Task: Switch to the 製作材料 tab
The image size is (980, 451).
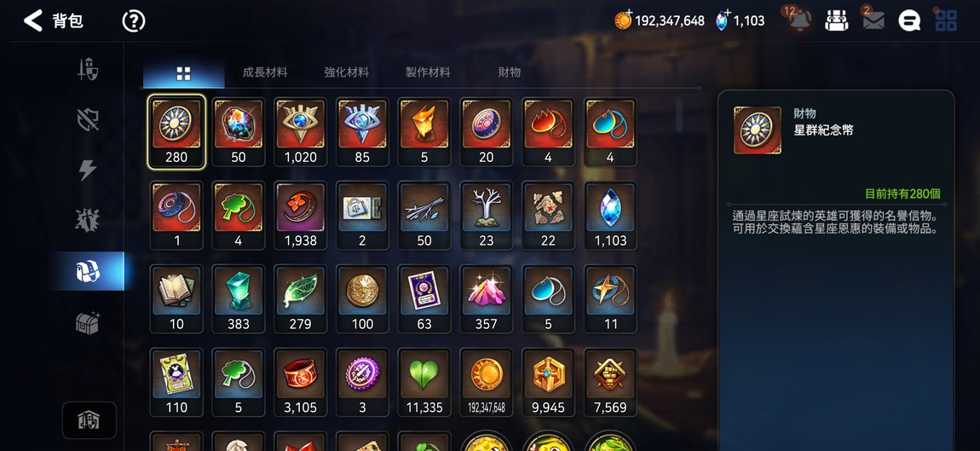Action: coord(428,72)
